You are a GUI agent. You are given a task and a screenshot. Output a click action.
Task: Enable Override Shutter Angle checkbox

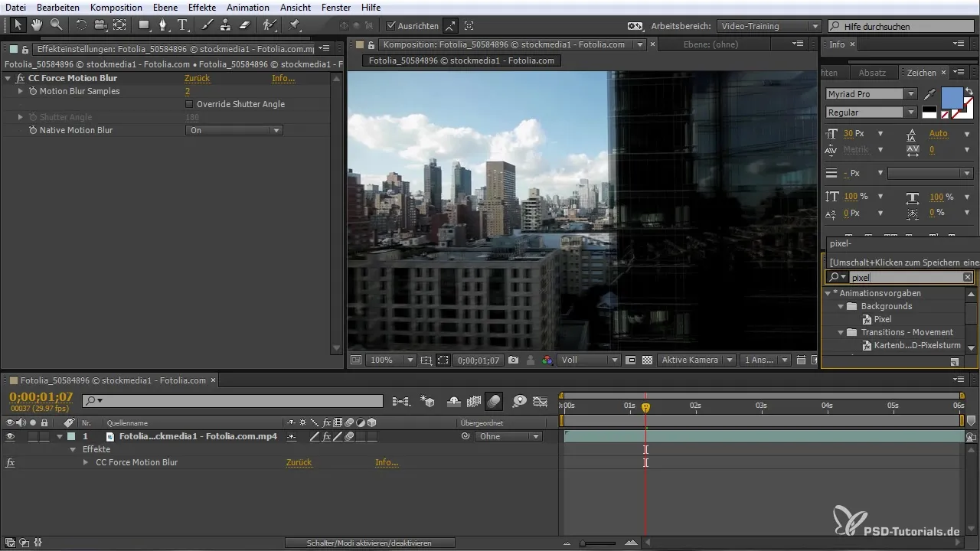pos(190,104)
